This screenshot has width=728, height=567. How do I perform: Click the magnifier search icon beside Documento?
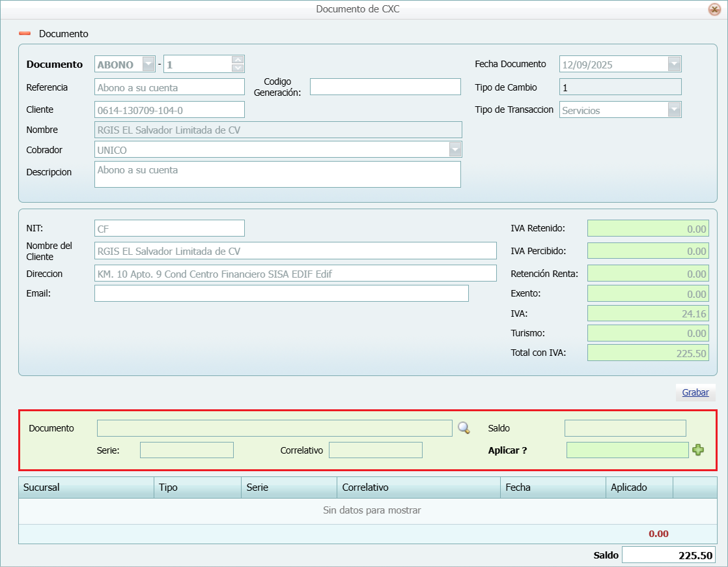tap(464, 428)
